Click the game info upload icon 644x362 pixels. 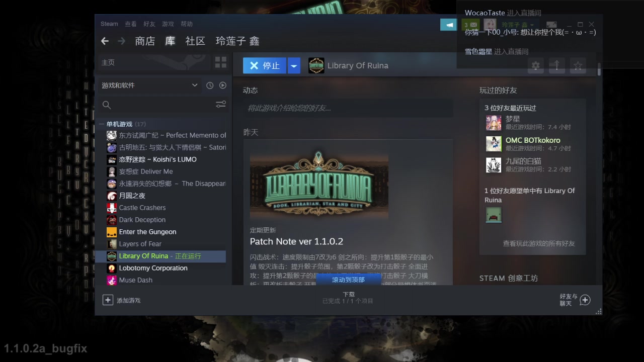tap(556, 65)
